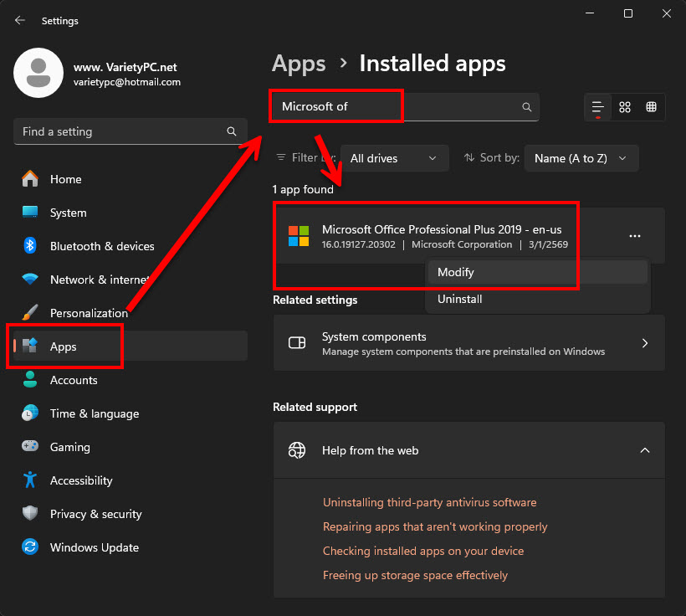The height and width of the screenshot is (616, 686).
Task: Open Accessibility settings label
Action: 81,480
